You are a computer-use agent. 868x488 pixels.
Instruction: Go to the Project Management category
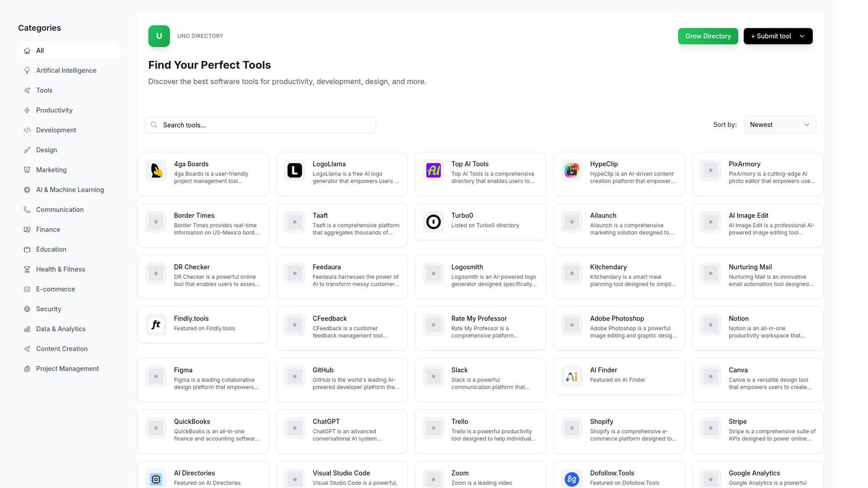pyautogui.click(x=67, y=369)
